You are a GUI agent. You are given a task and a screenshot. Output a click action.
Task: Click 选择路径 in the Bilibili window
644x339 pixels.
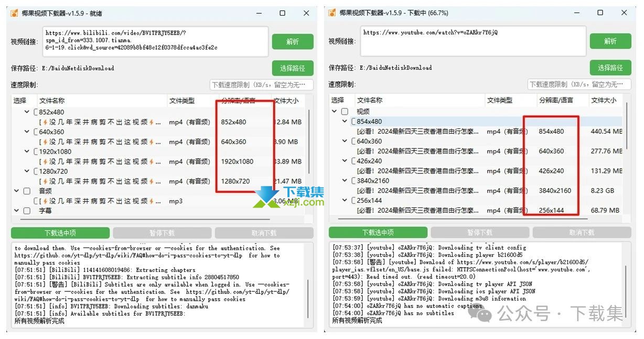click(x=293, y=68)
